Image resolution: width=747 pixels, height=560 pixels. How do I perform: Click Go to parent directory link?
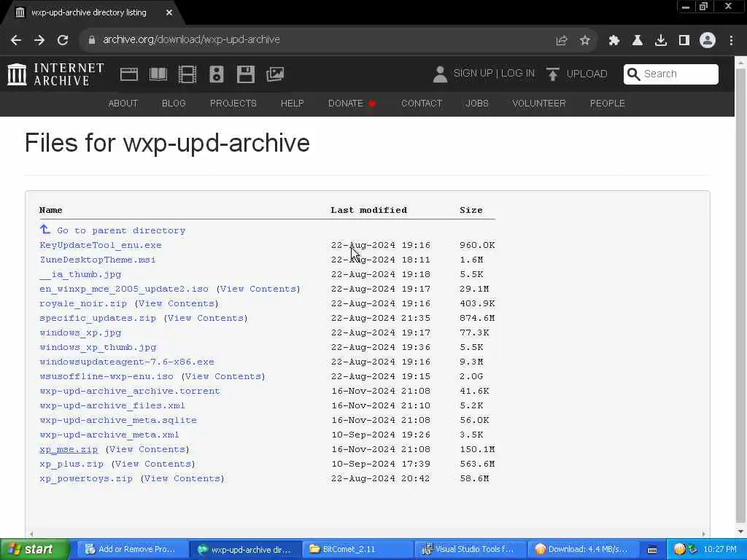121,230
